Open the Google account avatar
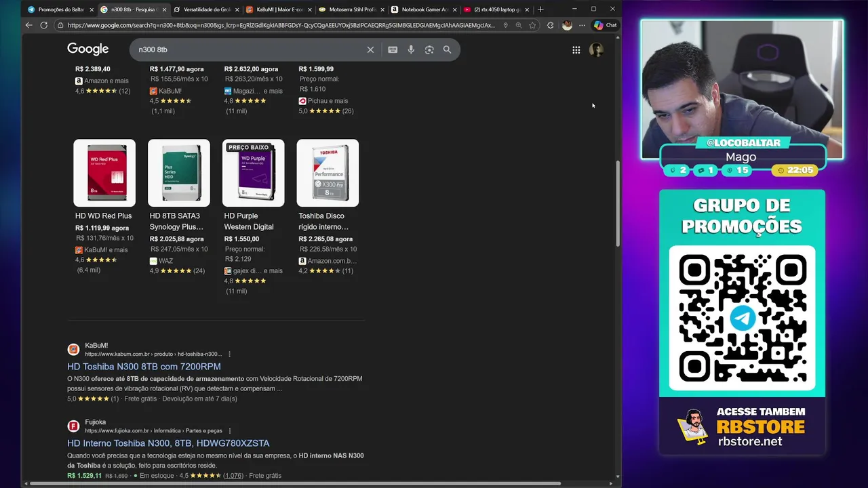 [x=596, y=49]
